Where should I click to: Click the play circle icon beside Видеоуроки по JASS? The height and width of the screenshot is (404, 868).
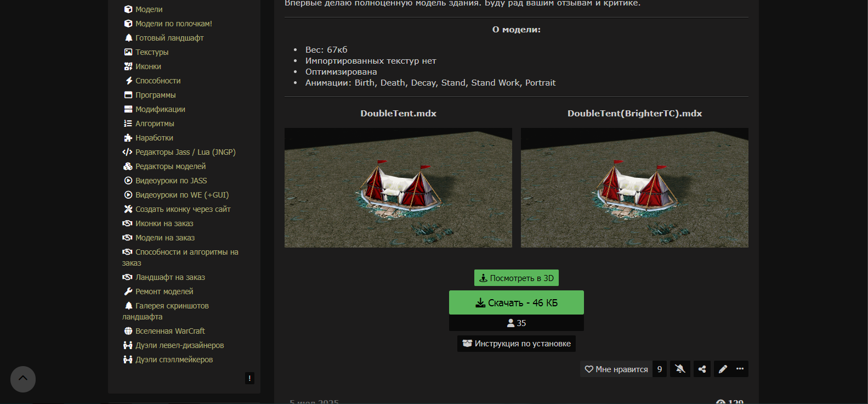click(x=128, y=181)
